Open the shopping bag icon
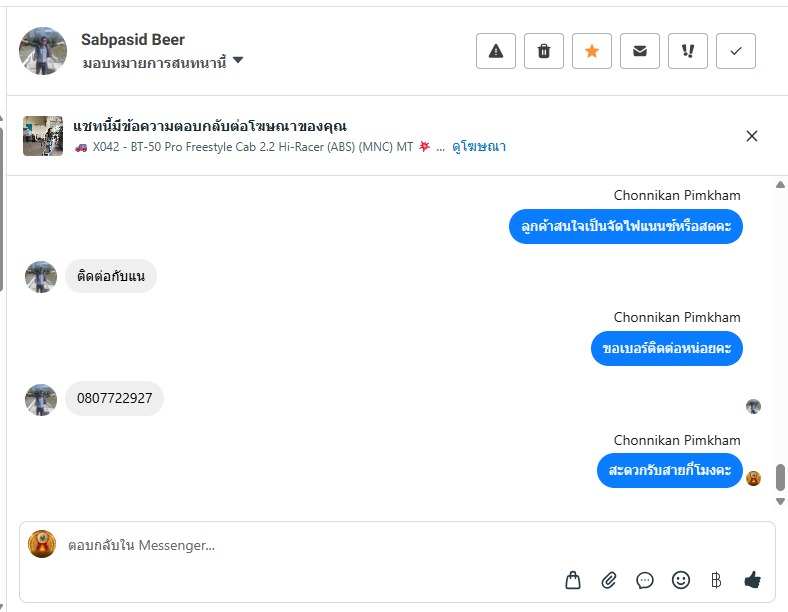788x612 pixels. pos(573,580)
